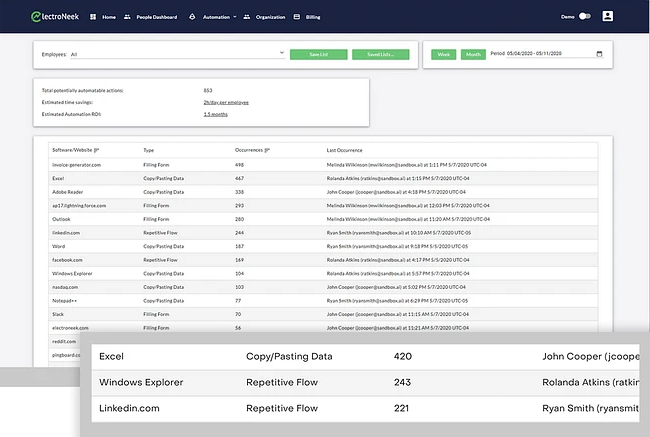Expand the Employees dropdown
The width and height of the screenshot is (650, 437).
[x=282, y=54]
